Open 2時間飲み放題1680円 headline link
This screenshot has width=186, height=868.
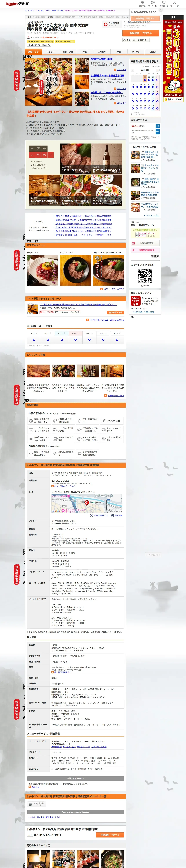pos(102,59)
